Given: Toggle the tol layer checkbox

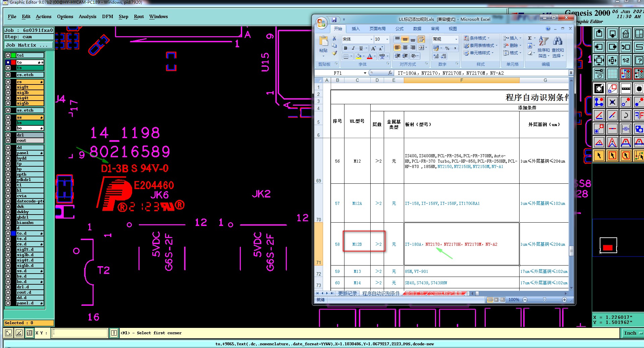Looking at the screenshot, I should pyautogui.click(x=8, y=55).
